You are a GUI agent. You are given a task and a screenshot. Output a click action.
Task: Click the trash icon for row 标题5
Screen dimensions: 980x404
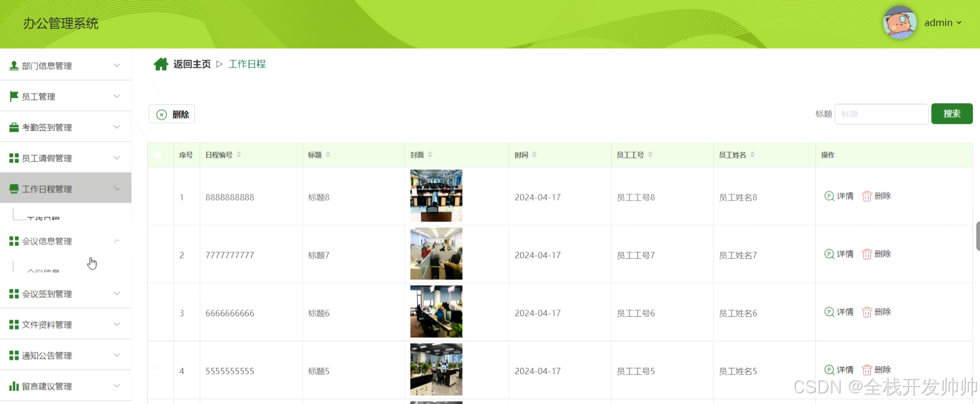(867, 370)
